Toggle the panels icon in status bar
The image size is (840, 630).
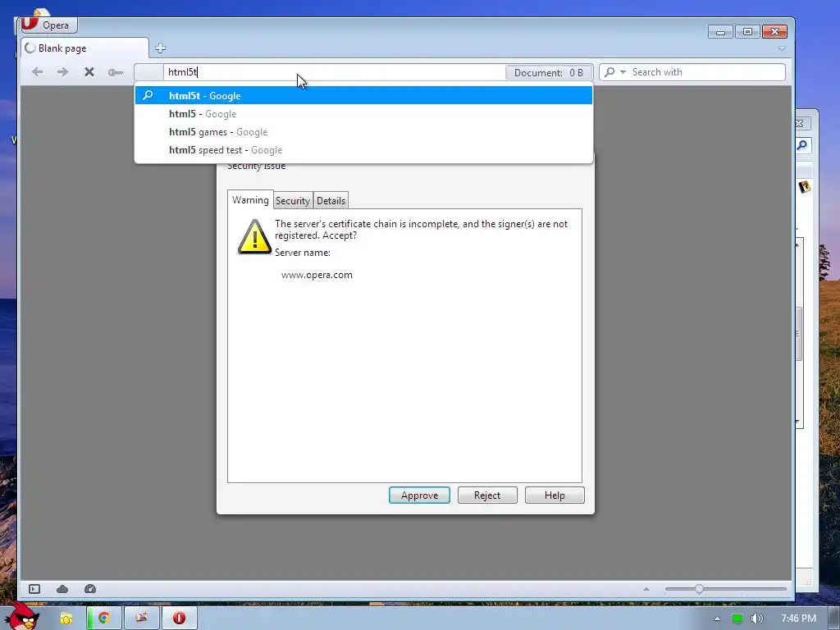(x=34, y=589)
